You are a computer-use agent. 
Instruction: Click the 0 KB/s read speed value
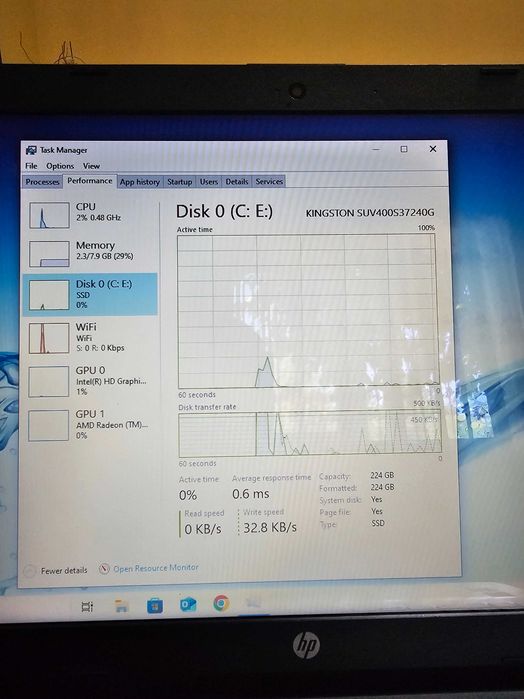[x=203, y=529]
